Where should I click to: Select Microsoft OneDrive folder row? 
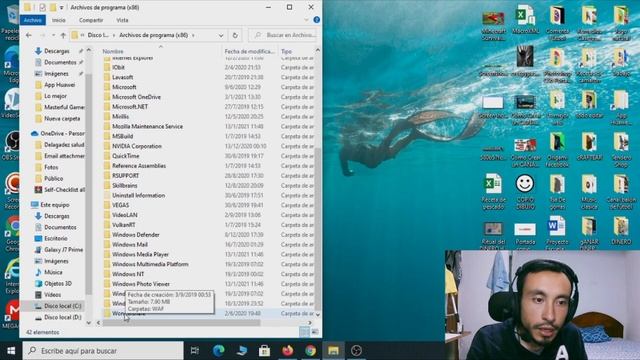tap(208, 97)
